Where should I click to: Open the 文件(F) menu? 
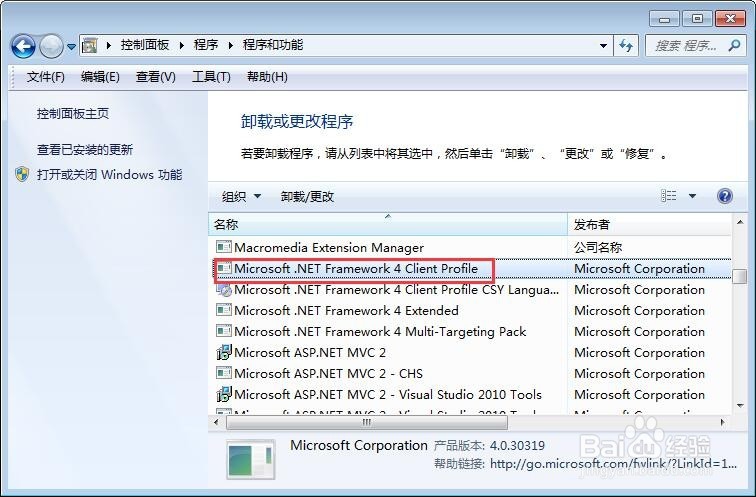click(45, 77)
